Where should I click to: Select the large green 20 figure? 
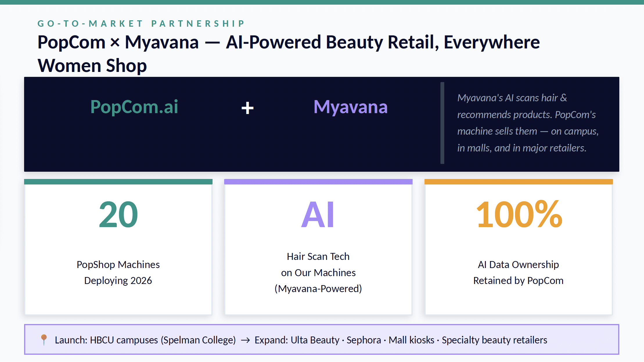[118, 215]
